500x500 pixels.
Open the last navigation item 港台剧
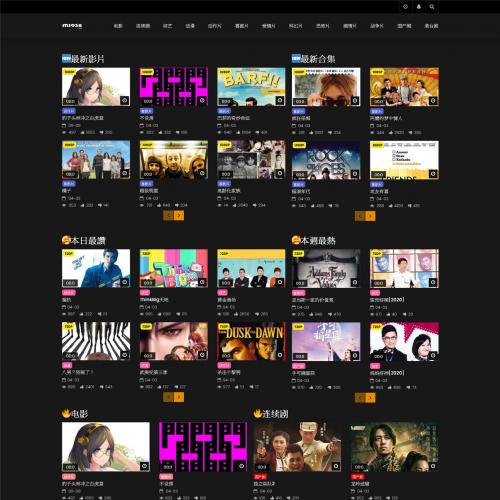pyautogui.click(x=431, y=26)
